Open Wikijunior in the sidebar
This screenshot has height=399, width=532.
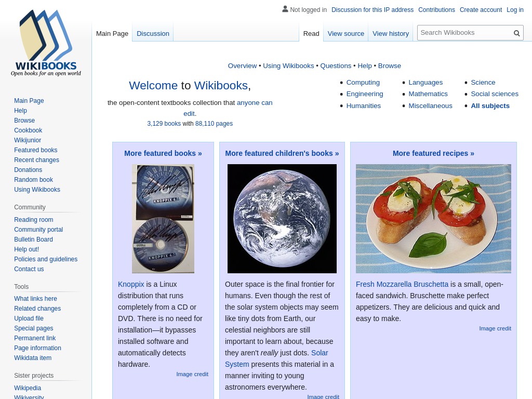(x=28, y=140)
